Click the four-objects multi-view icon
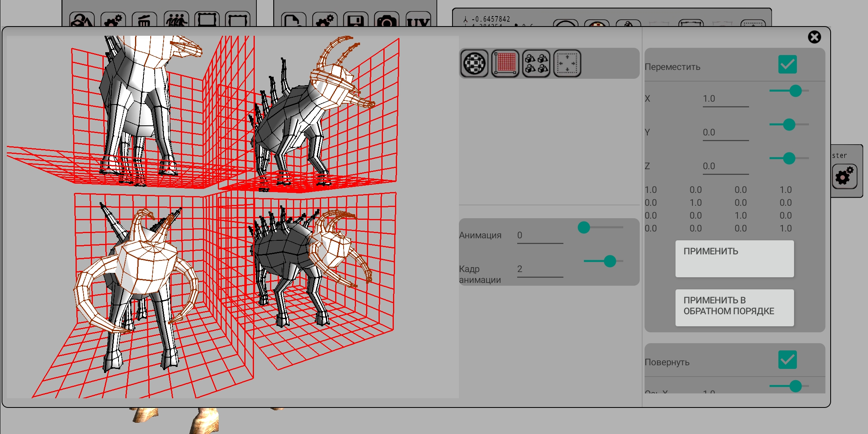Image resolution: width=868 pixels, height=434 pixels. tap(536, 63)
